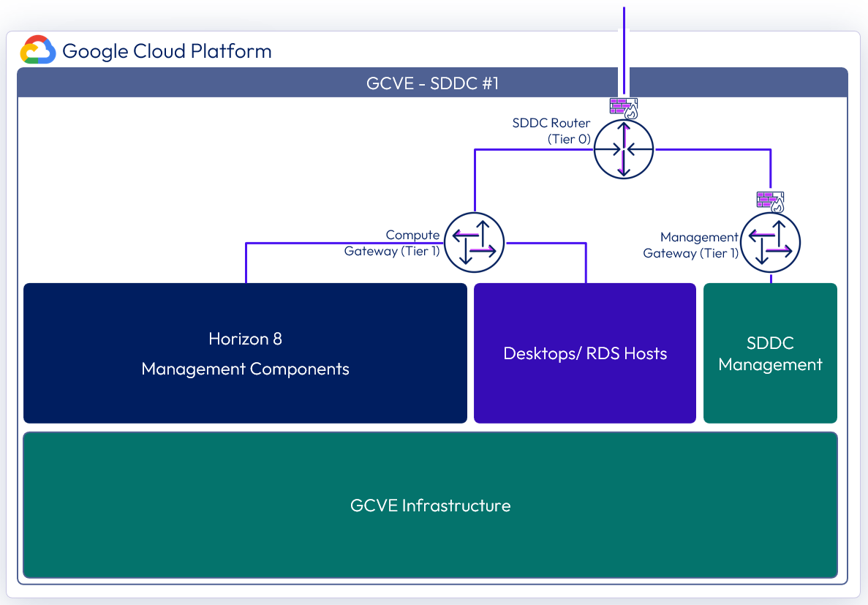
Task: Select the Compute Gateway router icon
Action: coord(475,242)
